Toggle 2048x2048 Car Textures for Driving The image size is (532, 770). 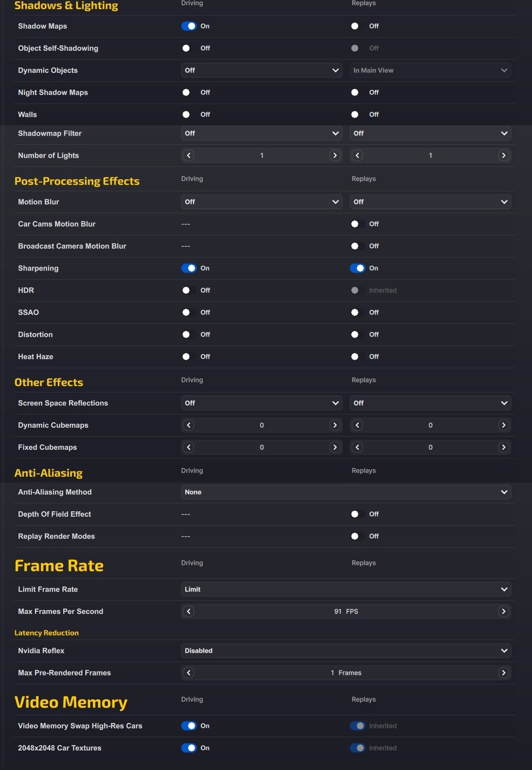pos(188,748)
